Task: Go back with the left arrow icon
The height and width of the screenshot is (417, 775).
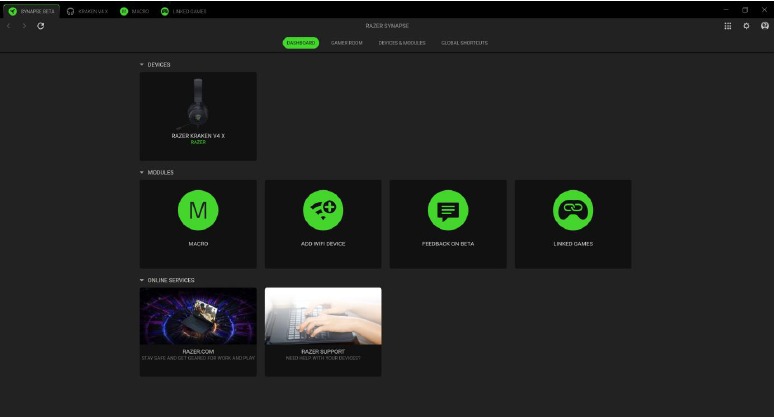Action: coord(8,26)
